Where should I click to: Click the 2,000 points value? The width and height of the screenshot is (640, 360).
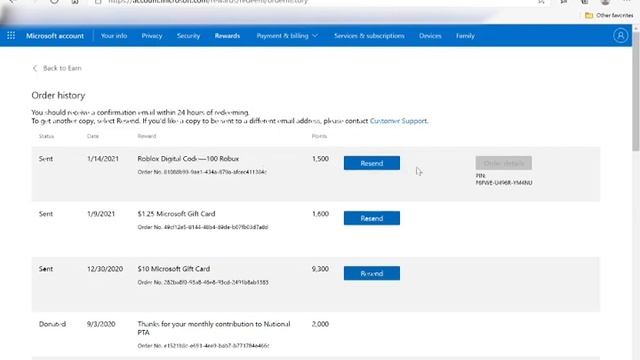pyautogui.click(x=320, y=324)
